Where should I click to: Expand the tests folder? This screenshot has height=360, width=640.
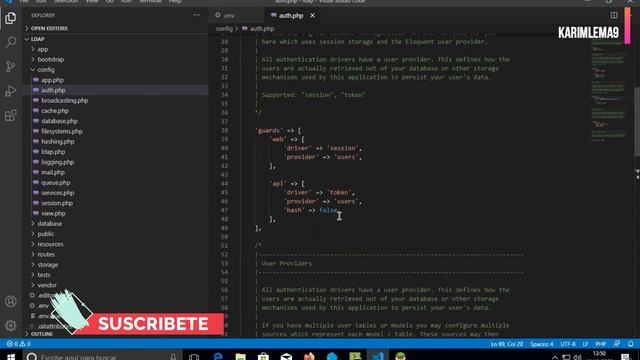(44, 275)
